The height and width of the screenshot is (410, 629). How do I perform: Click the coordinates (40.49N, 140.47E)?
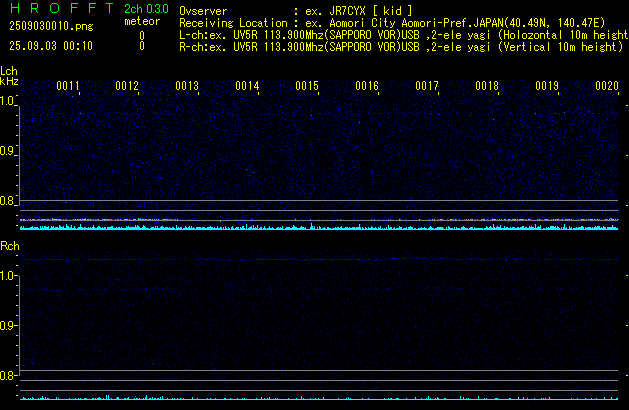(555, 23)
